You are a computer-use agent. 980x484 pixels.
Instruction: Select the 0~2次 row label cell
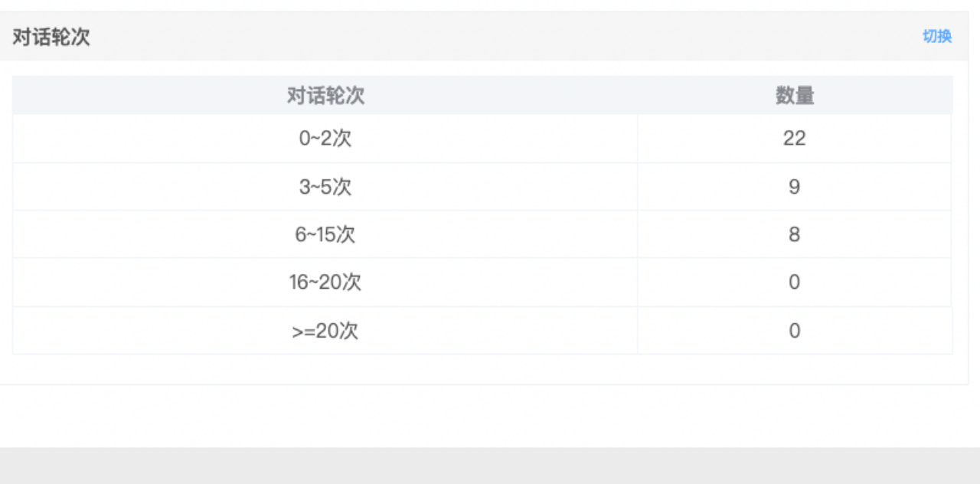(325, 139)
